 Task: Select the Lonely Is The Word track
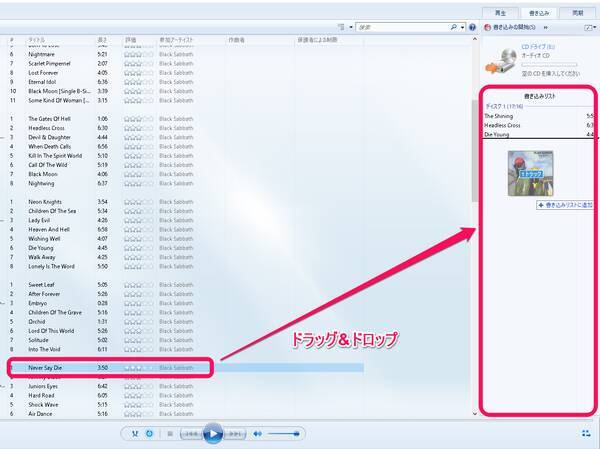[51, 266]
